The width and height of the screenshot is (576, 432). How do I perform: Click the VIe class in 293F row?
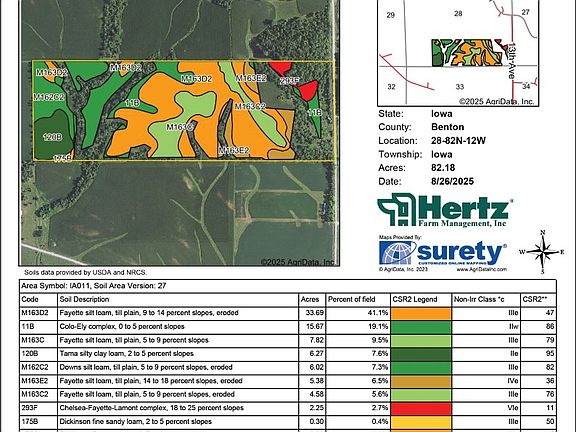tap(513, 408)
